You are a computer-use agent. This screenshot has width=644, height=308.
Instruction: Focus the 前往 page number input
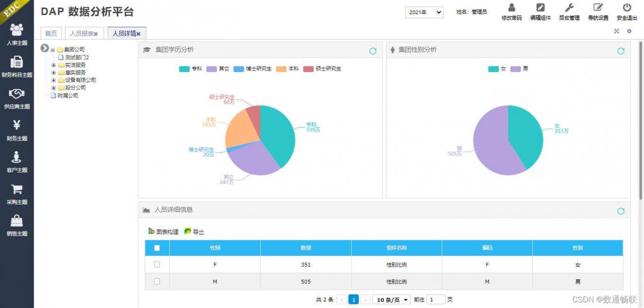(436, 299)
